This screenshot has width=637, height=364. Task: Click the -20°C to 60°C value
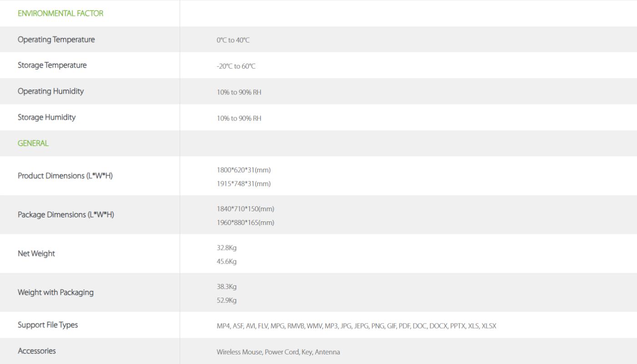(x=236, y=66)
